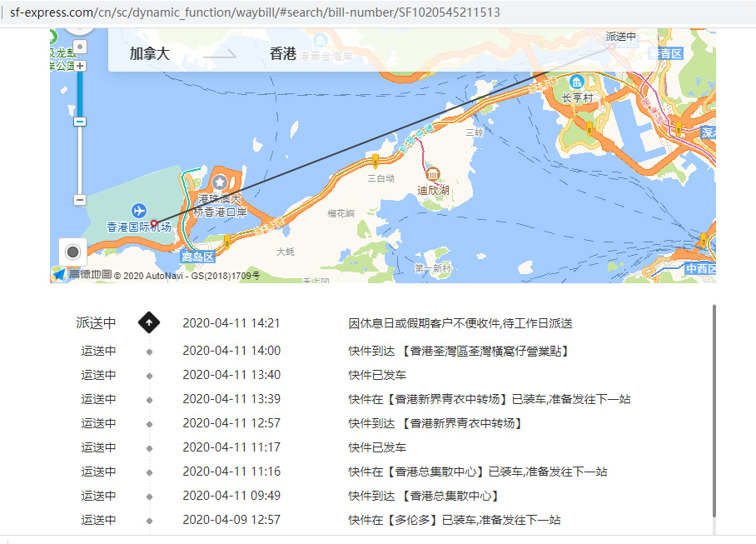756x544 pixels.
Task: Click the airplane icon at 香港国际机场
Action: tap(140, 210)
